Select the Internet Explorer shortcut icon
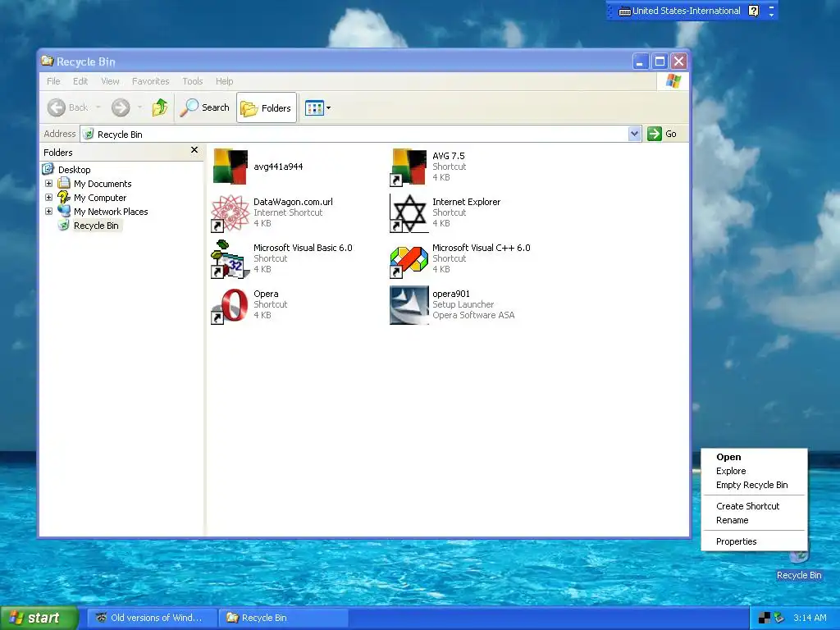The width and height of the screenshot is (840, 630). [x=409, y=213]
